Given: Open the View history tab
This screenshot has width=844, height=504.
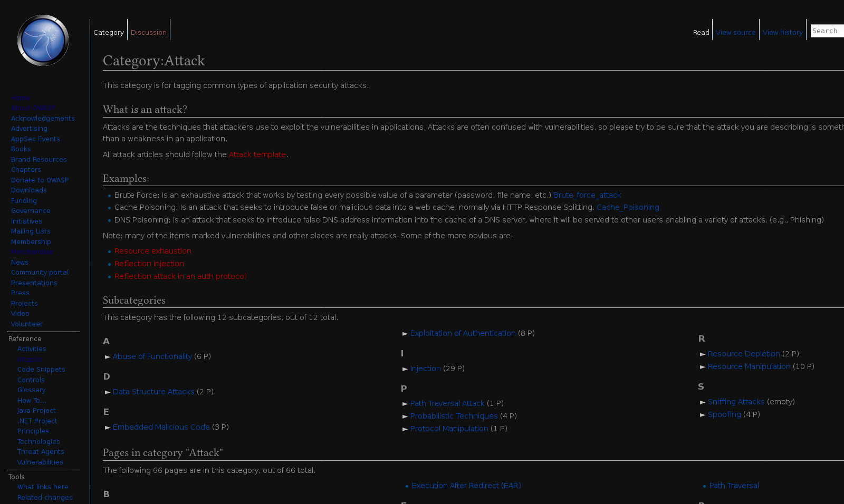Looking at the screenshot, I should click(x=783, y=32).
